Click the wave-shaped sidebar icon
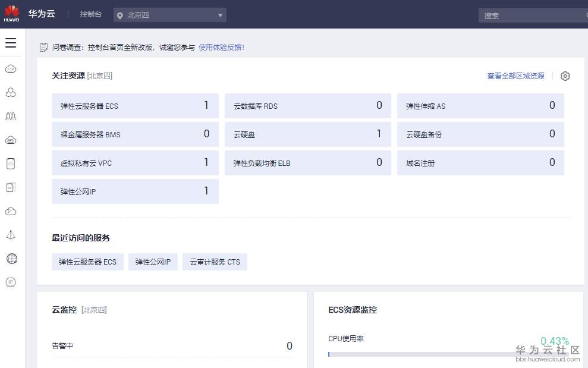The image size is (588, 368). (11, 117)
